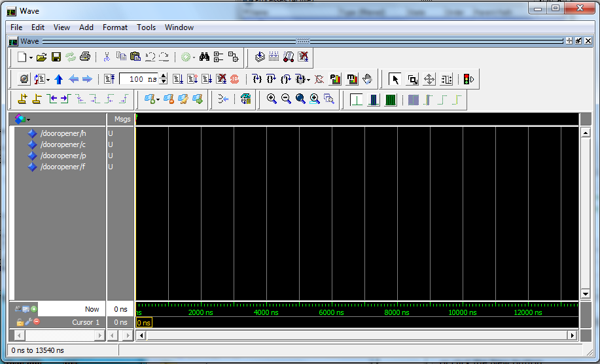Click the Delete Cursor icon

click(x=37, y=99)
